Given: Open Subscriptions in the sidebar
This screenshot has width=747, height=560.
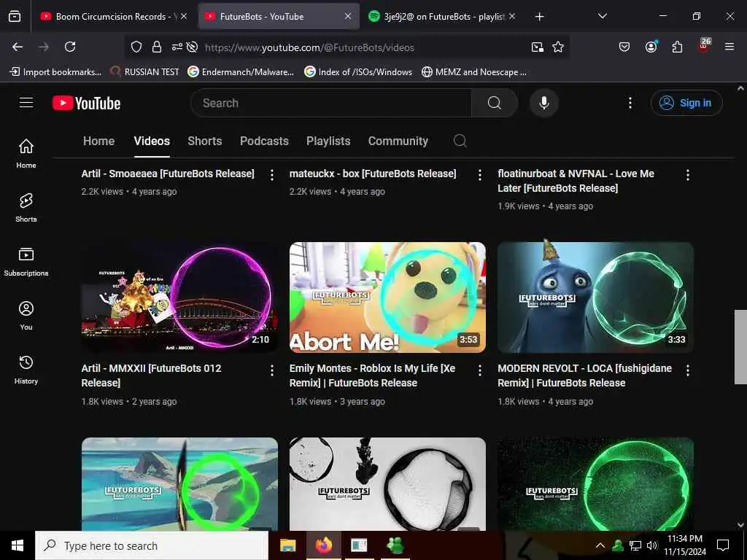Looking at the screenshot, I should (x=26, y=262).
